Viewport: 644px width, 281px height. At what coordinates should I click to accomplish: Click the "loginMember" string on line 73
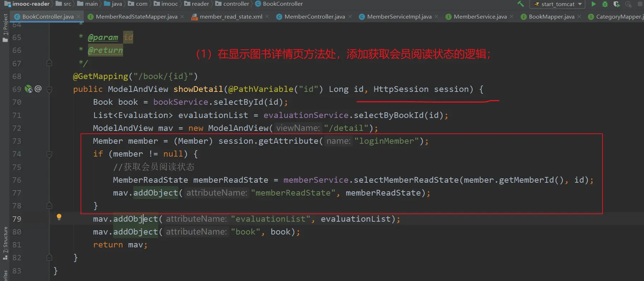coord(387,141)
